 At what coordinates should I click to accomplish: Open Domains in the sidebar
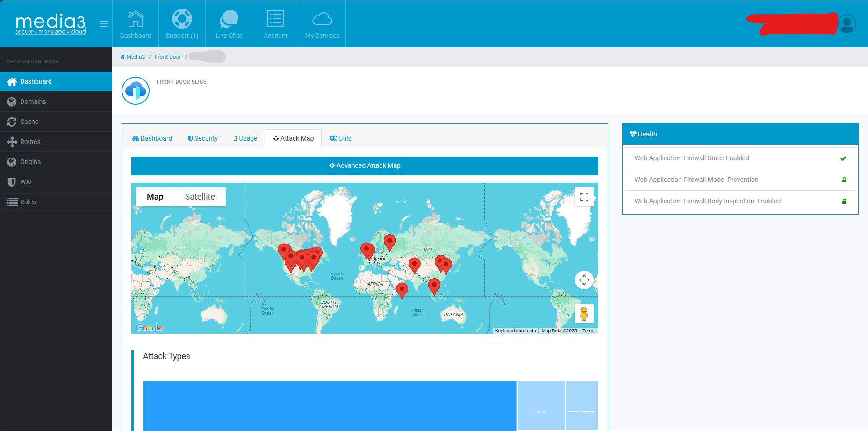point(56,101)
